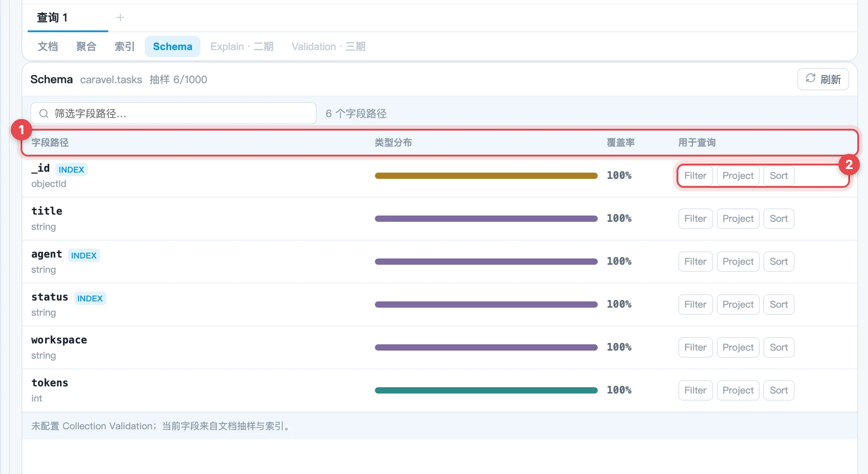Focus the 筛选字段路径 filter input
The image size is (868, 474).
point(174,114)
